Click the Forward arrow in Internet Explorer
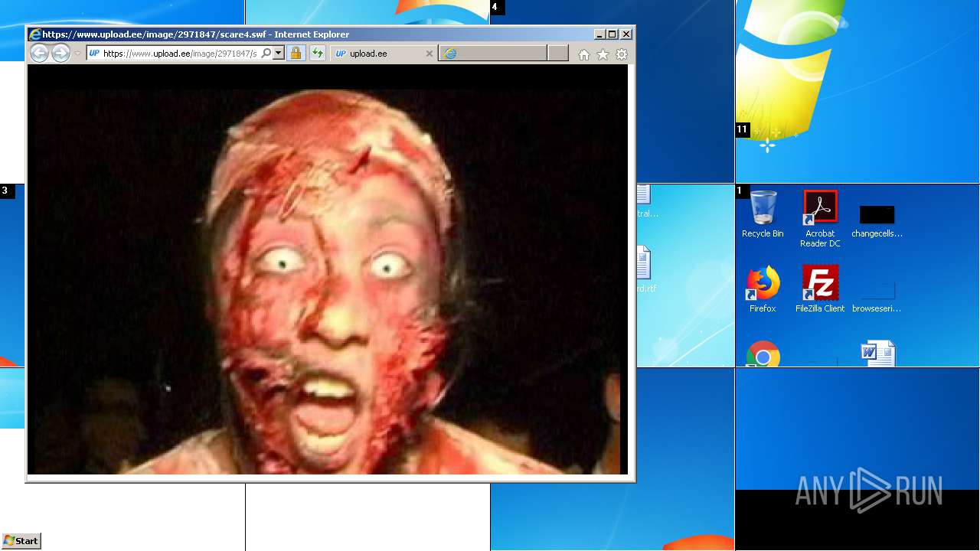The width and height of the screenshot is (980, 551). click(60, 53)
